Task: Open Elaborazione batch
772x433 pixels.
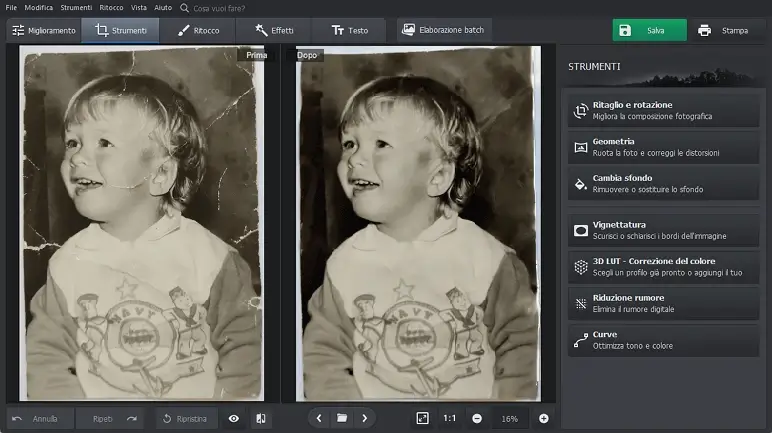Action: [x=443, y=30]
